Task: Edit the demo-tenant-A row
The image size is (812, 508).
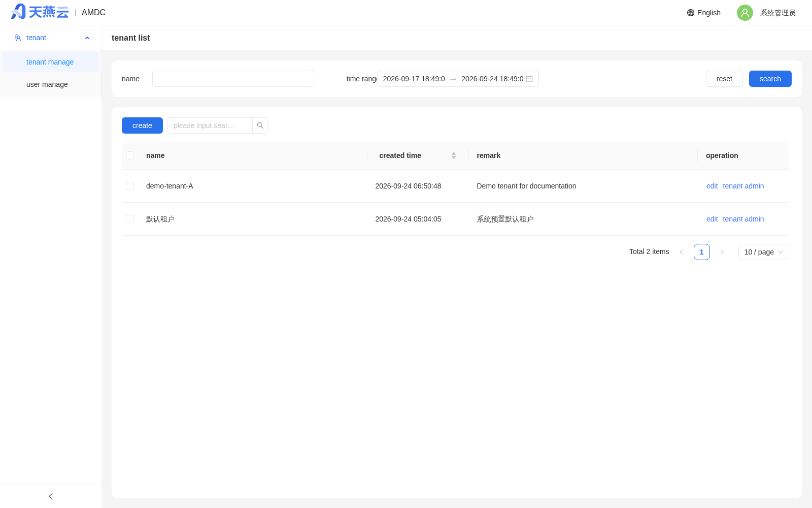Action: (x=712, y=186)
